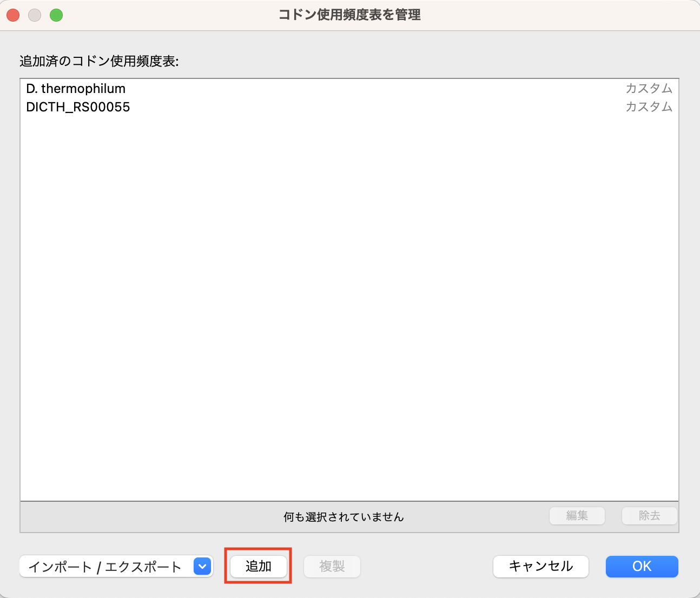Viewport: 700px width, 598px height.
Task: Click the 複製 duplicate button
Action: coord(332,566)
